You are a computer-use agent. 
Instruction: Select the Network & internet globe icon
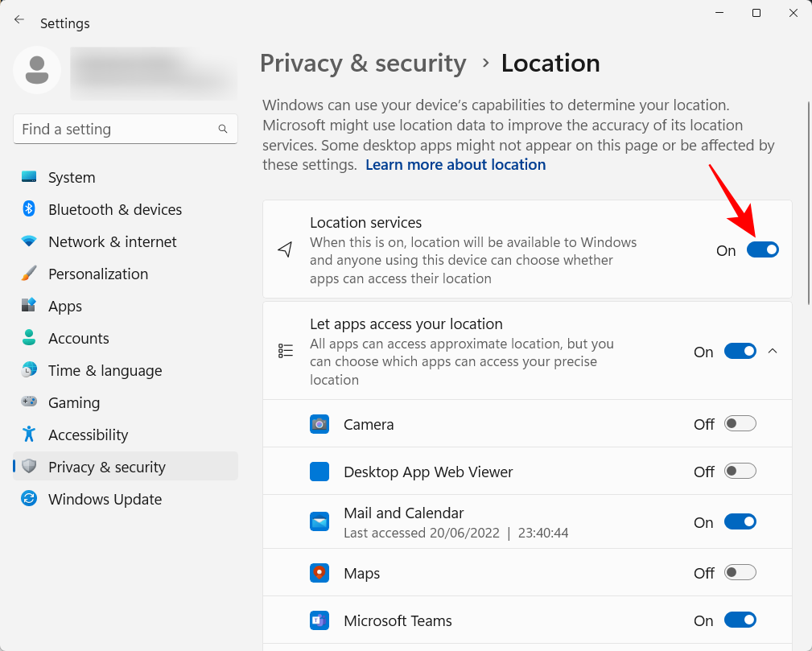pos(28,241)
